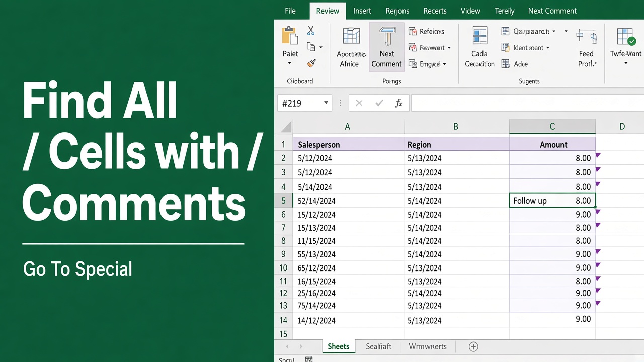Switch to the Insert tab
Image resolution: width=644 pixels, height=362 pixels.
tap(362, 11)
